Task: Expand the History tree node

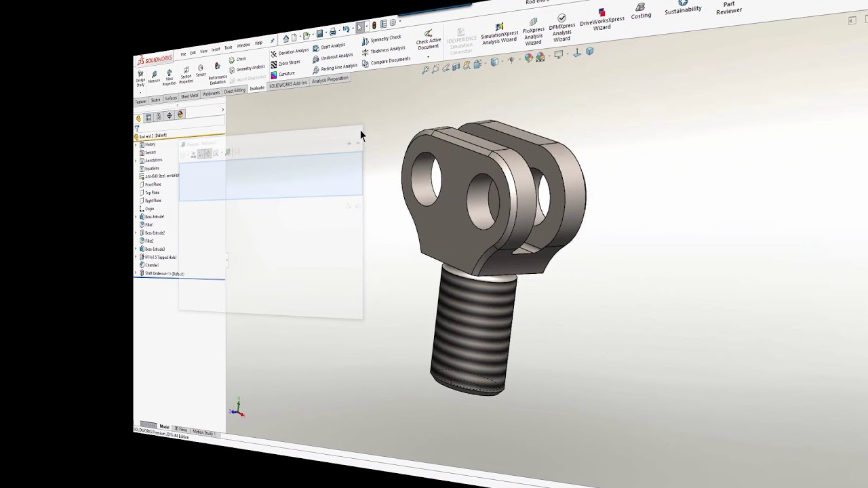Action: click(136, 144)
